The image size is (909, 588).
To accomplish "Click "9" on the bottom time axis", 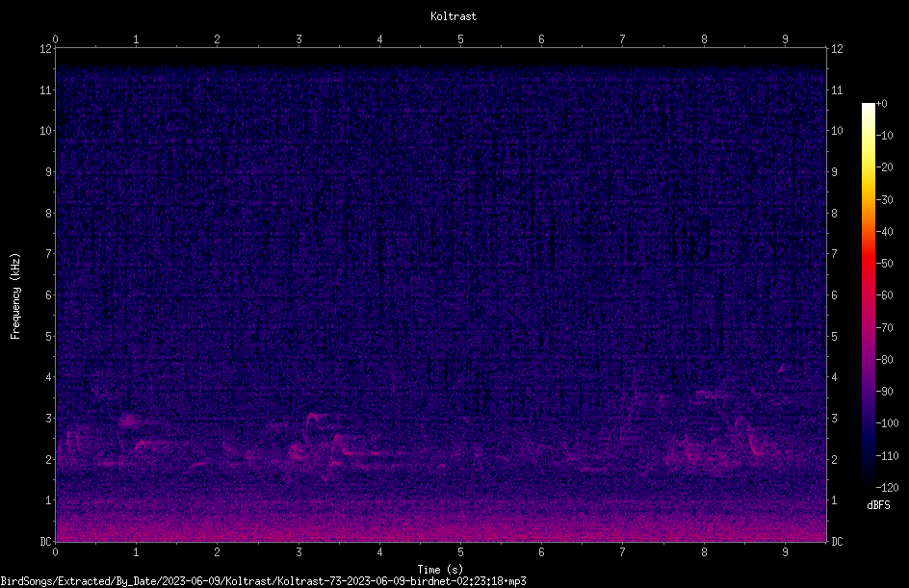I will coord(785,552).
